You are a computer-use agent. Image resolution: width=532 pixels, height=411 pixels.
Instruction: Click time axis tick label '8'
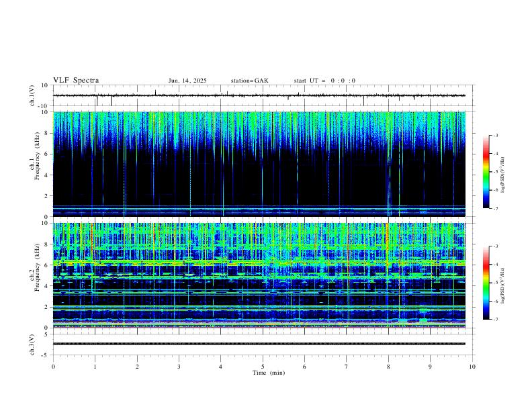tap(388, 367)
